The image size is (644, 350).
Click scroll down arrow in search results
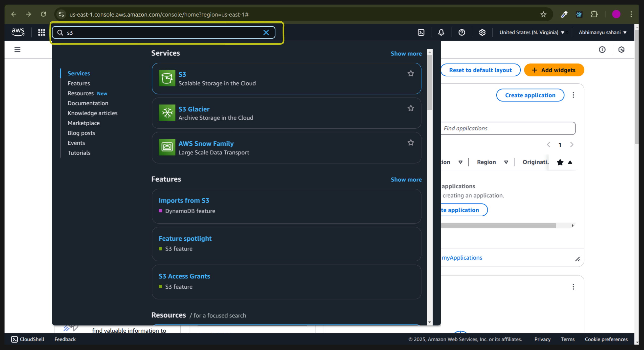[430, 322]
